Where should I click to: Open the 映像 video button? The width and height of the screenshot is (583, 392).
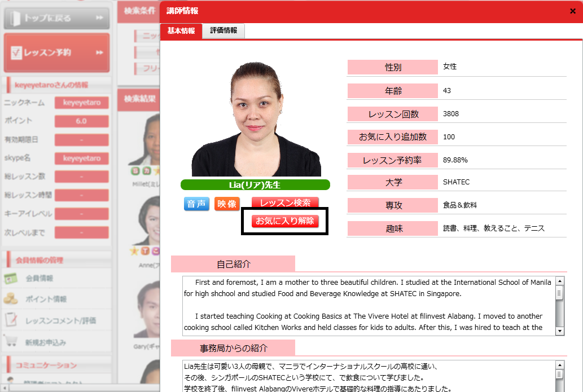click(227, 204)
